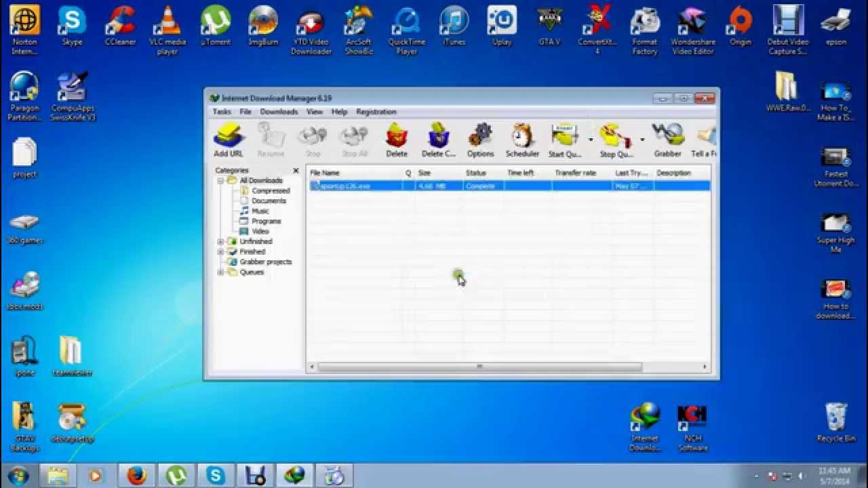Click the download list horizontal scrollbar
Image resolution: width=868 pixels, height=488 pixels.
pos(479,367)
